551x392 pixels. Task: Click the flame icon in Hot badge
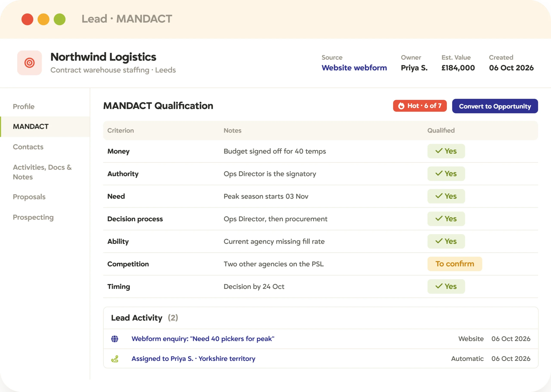tap(401, 106)
